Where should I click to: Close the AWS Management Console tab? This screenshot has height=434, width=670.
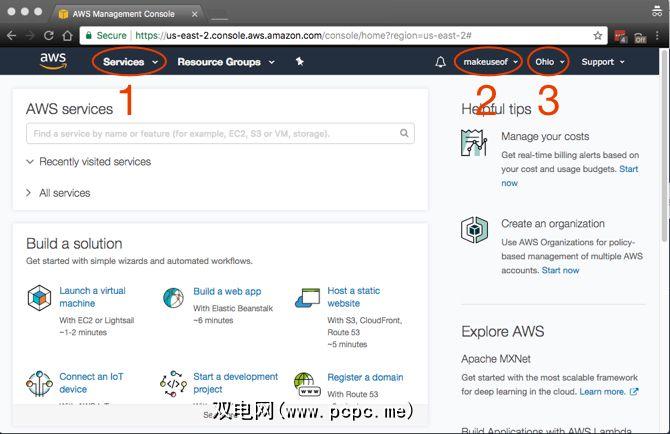194,14
